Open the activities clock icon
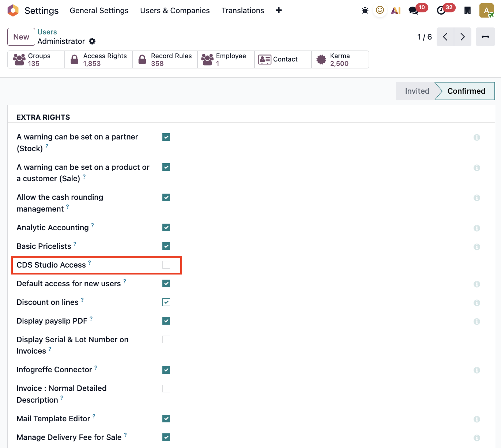The image size is (501, 448). (441, 11)
